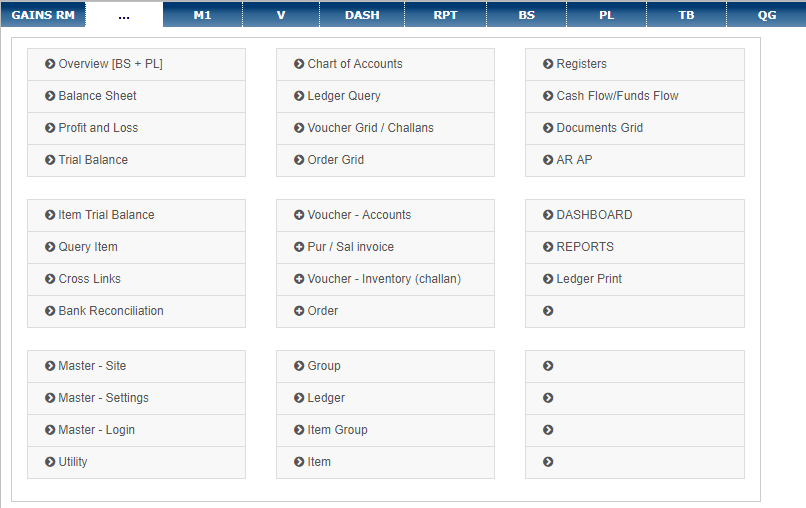Viewport: 806px width, 508px height.
Task: Open the RPT tab
Action: 445,15
